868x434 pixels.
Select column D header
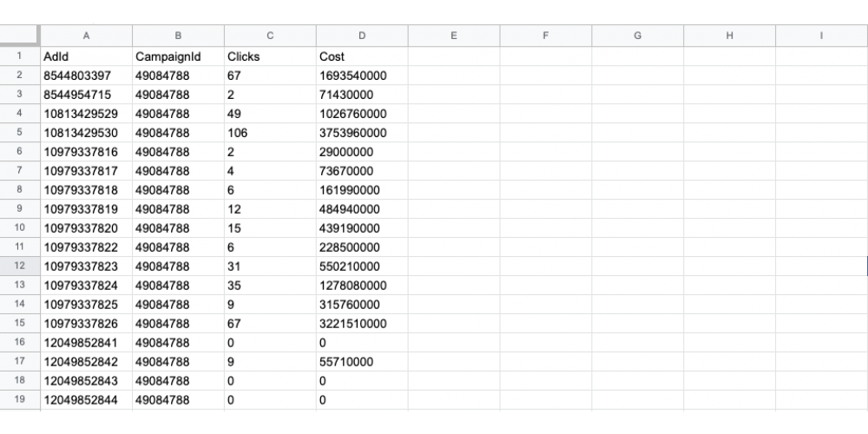[x=362, y=36]
